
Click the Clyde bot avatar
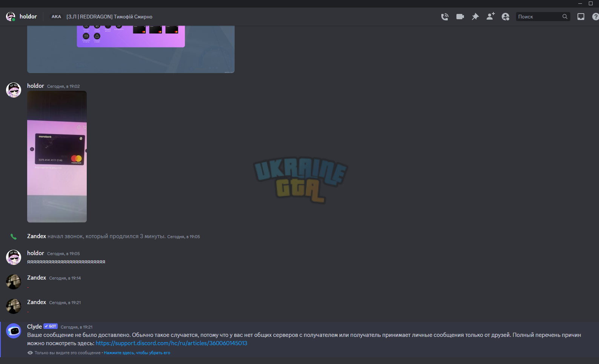14,331
